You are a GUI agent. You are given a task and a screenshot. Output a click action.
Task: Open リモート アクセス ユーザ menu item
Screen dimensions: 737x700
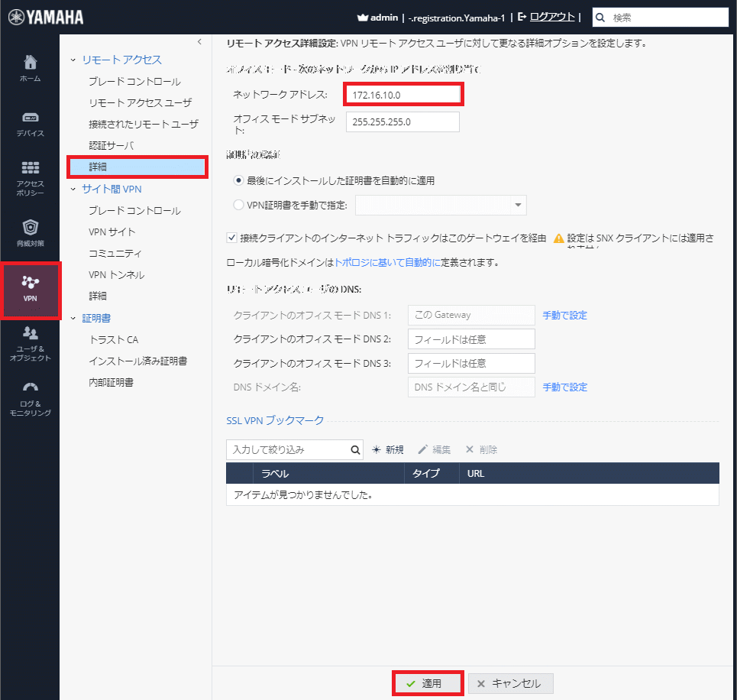140,102
